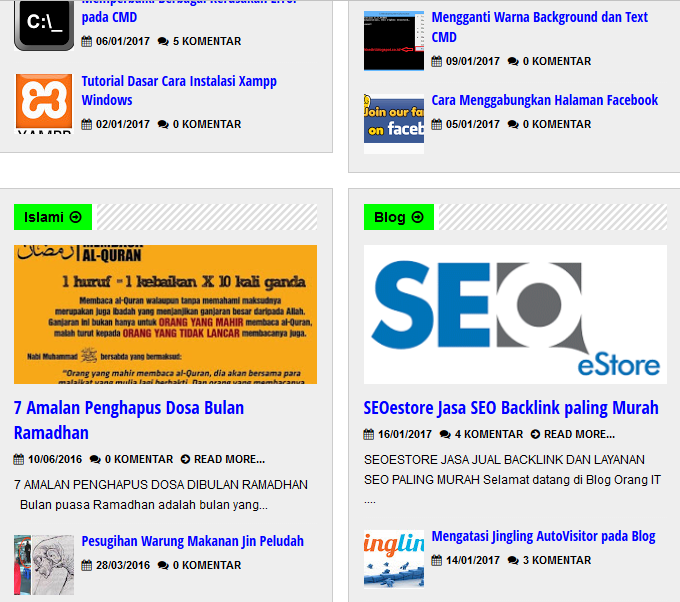Click the arrow icon before SEOestore READ MORE

click(535, 434)
